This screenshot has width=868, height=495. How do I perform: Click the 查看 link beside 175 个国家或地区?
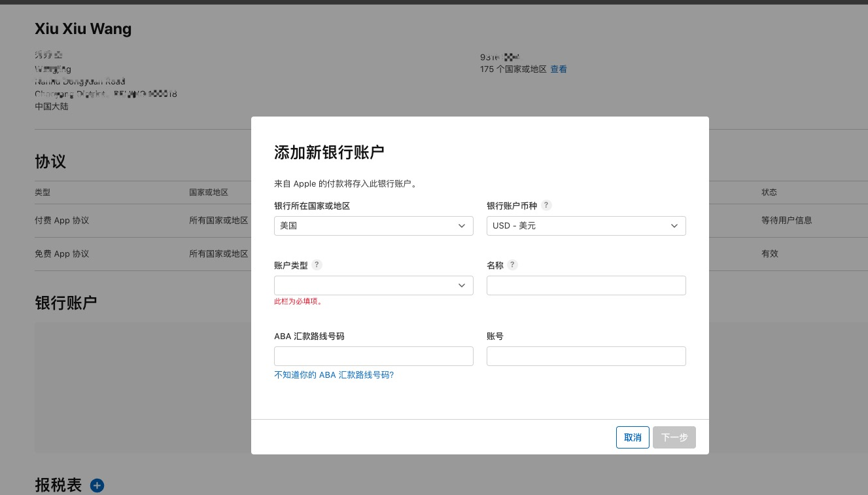559,69
